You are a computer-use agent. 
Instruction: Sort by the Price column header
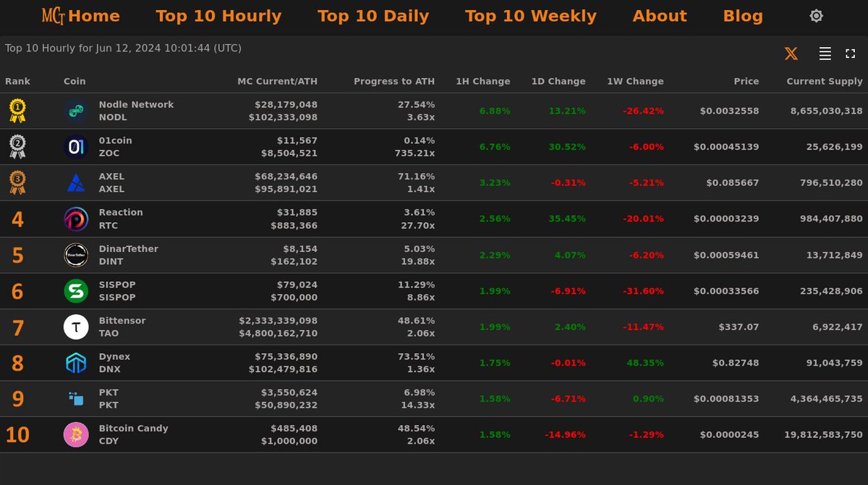click(x=746, y=82)
